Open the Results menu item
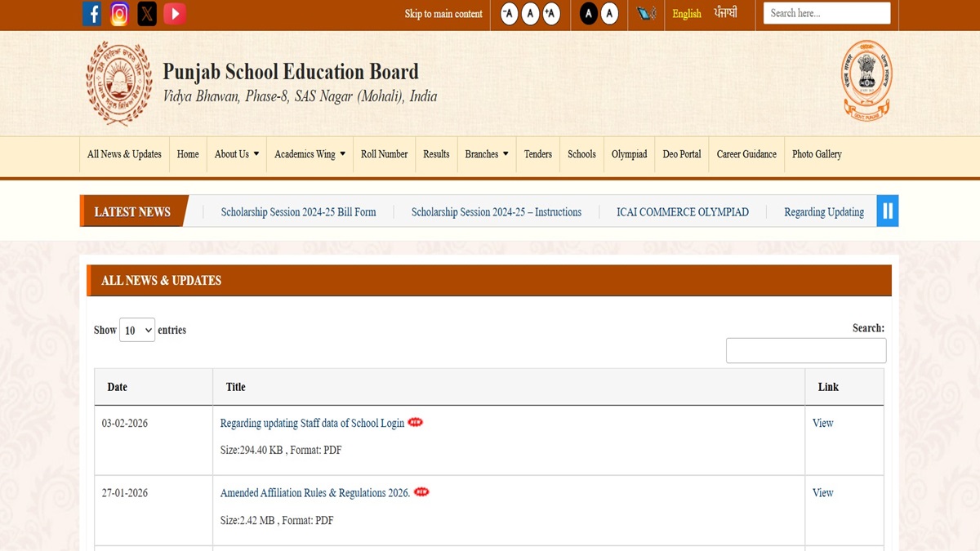980x551 pixels. (436, 154)
